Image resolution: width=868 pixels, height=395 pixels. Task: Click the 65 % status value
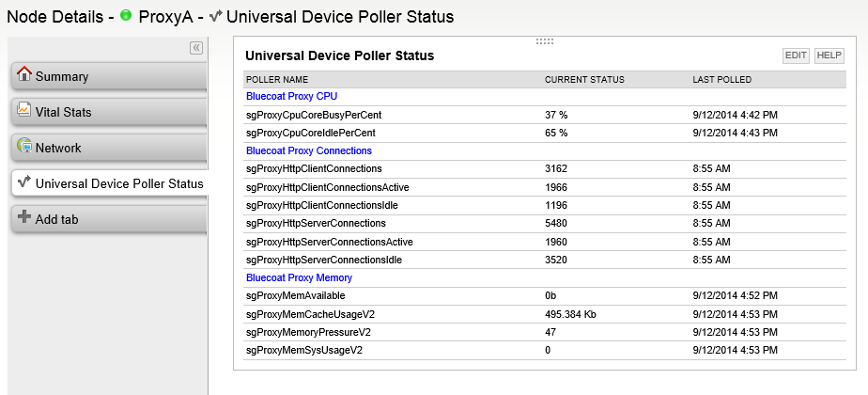click(x=556, y=133)
